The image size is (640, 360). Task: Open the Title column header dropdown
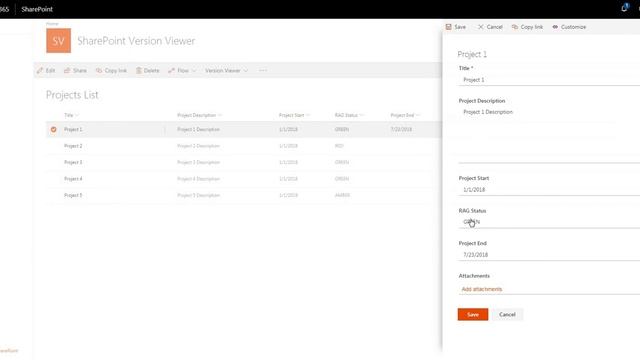pos(77,116)
